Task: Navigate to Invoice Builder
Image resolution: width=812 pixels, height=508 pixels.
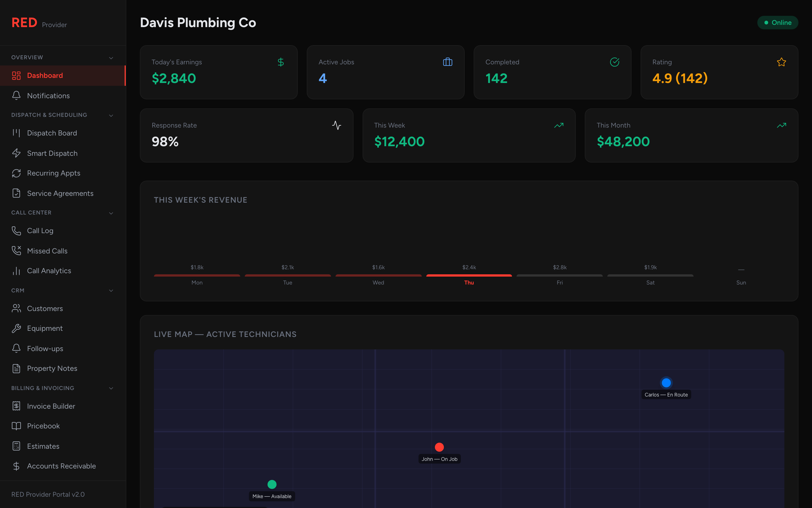Action: coord(63,406)
